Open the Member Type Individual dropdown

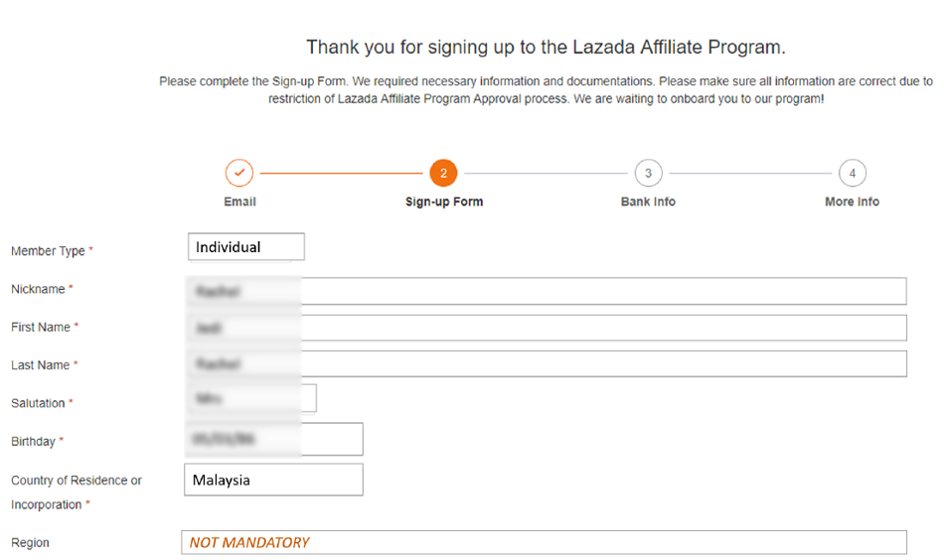pyautogui.click(x=246, y=246)
